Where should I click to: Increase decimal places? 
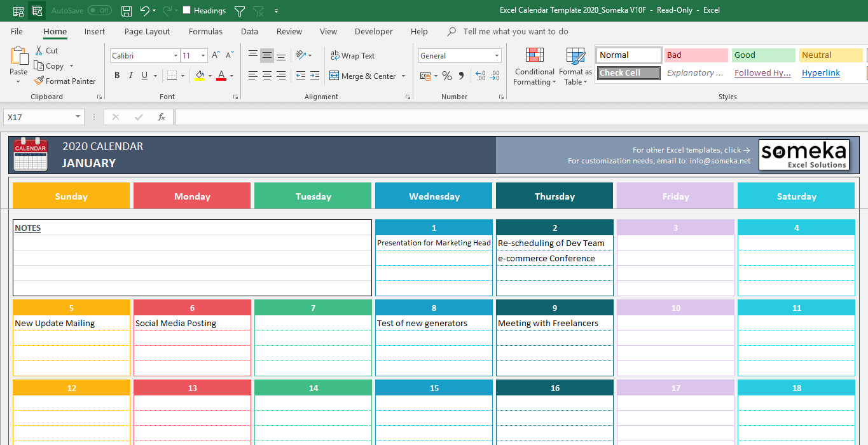tap(479, 76)
